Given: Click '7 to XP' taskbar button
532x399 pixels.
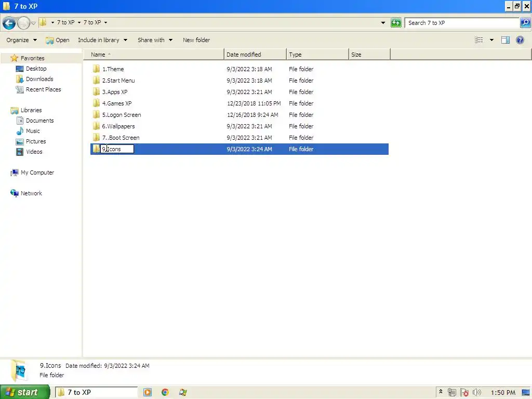Looking at the screenshot, I should pyautogui.click(x=97, y=393).
